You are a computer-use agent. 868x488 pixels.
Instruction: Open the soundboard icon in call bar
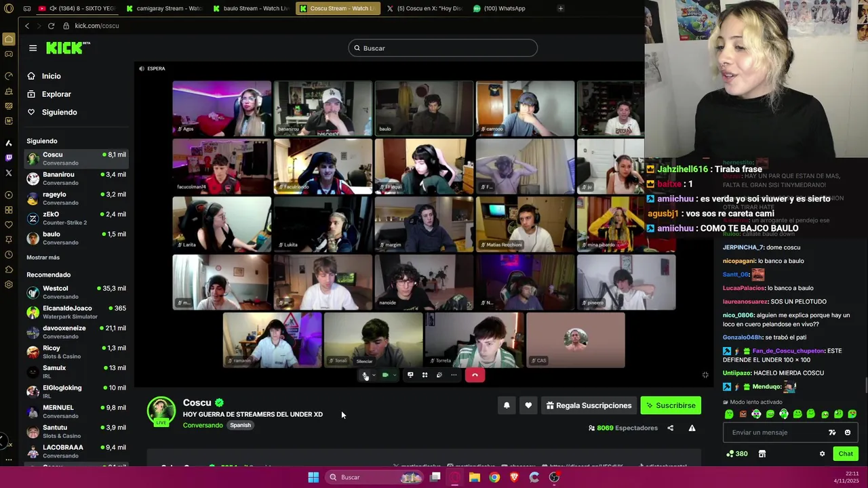tap(439, 375)
